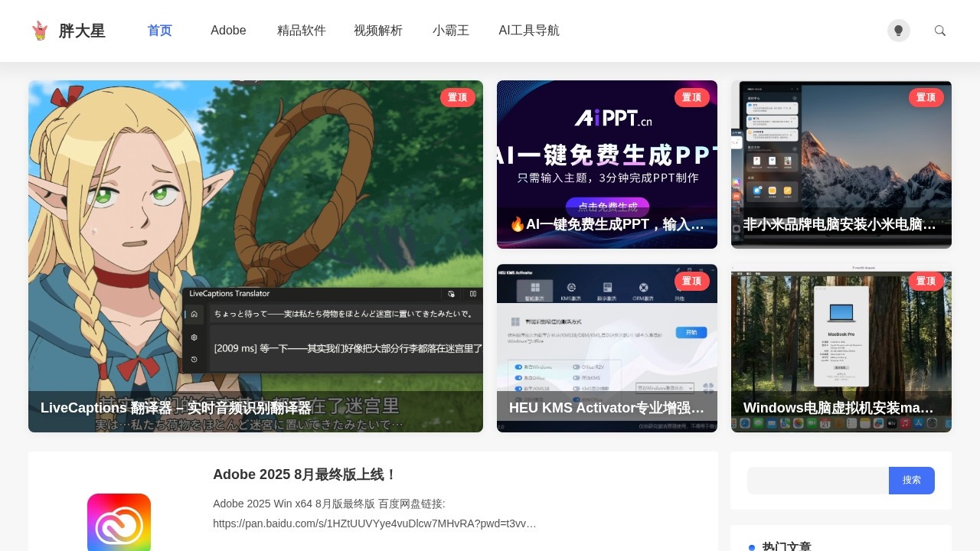Click the settings gear in LiveCaptions Translator
This screenshot has height=551, width=980.
click(x=194, y=337)
